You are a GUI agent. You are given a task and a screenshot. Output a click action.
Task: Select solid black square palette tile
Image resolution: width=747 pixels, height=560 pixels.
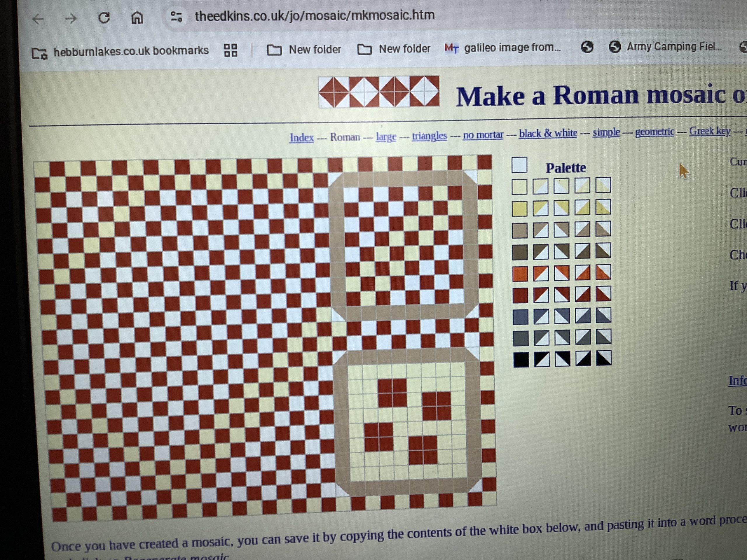[521, 360]
